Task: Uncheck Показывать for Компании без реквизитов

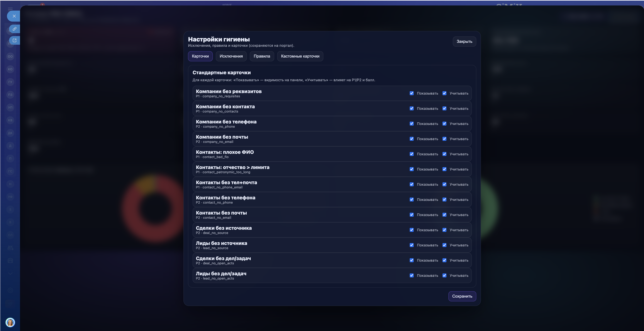Action: click(412, 93)
